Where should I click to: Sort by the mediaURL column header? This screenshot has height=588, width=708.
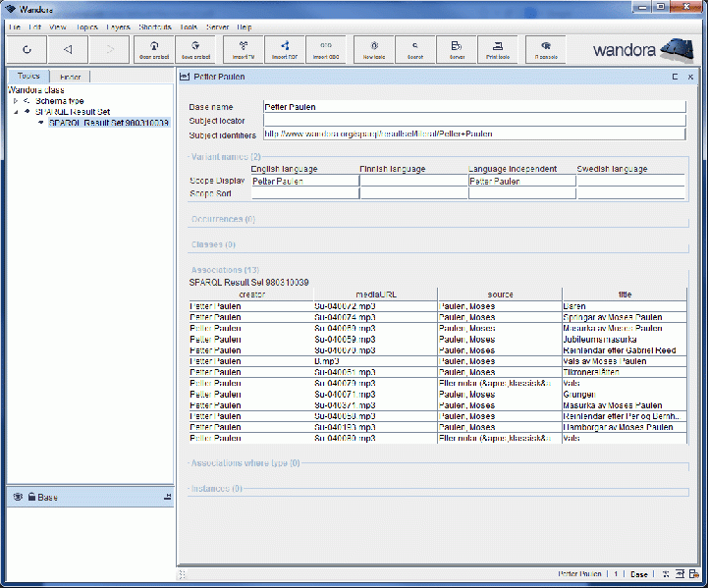[x=375, y=294]
